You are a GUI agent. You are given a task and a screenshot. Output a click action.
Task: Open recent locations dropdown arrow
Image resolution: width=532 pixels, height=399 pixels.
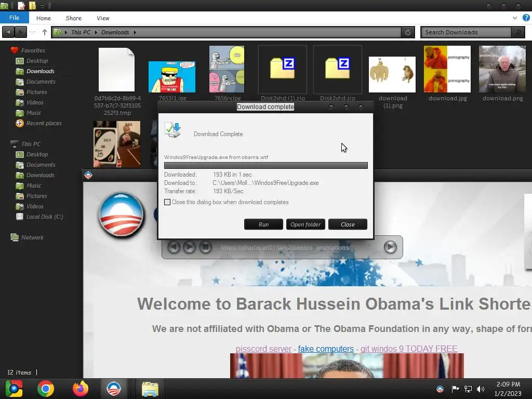(x=32, y=32)
